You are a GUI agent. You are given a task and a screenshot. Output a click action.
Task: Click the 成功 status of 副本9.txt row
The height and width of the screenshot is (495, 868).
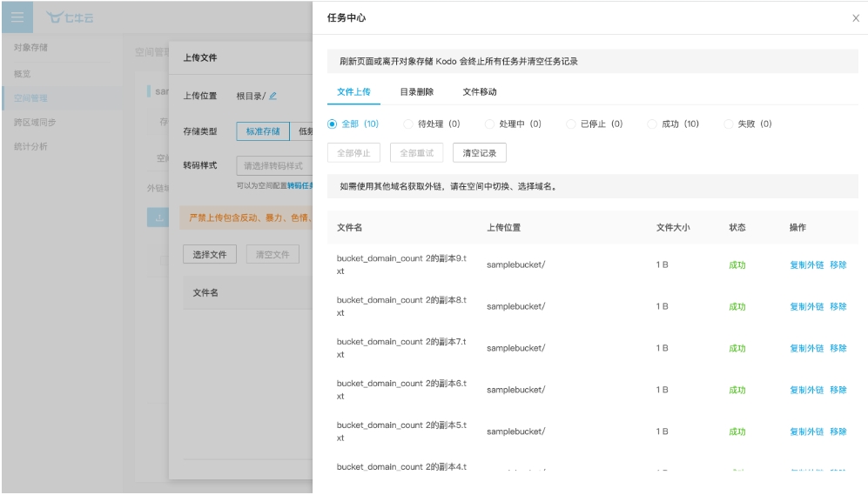737,265
